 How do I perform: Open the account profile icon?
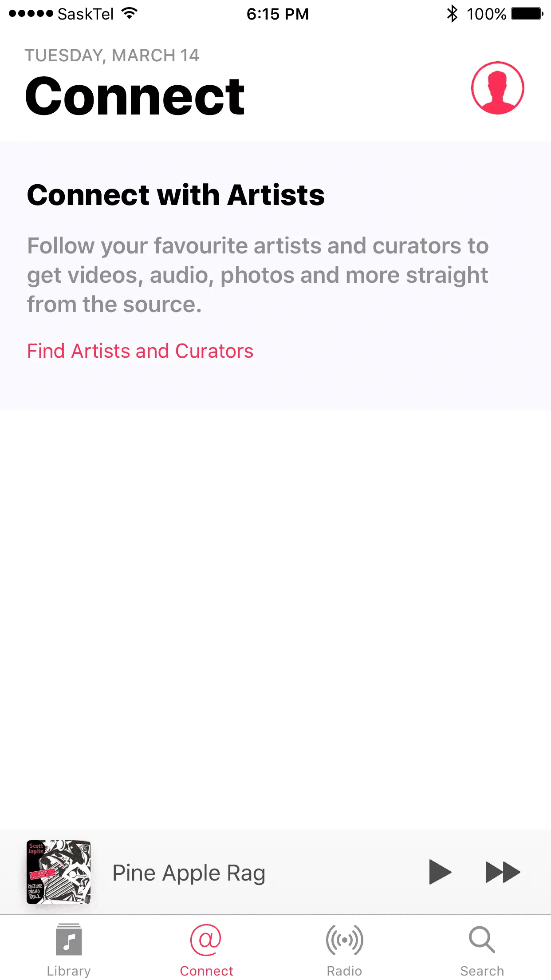click(x=497, y=88)
